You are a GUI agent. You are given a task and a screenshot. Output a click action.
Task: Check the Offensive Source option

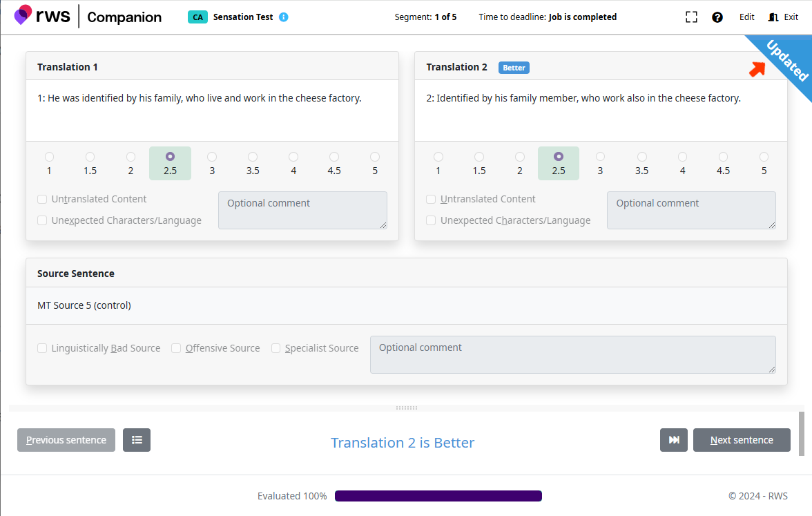(x=177, y=348)
